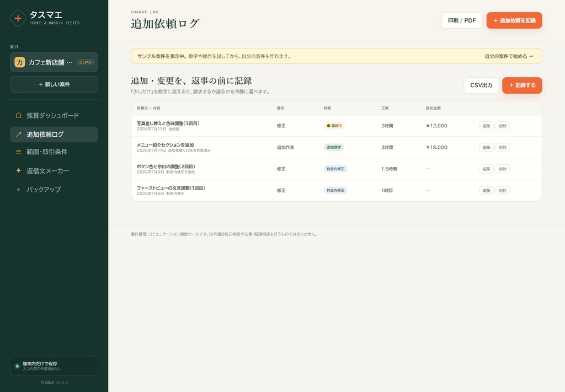Follow the 自分の案件で始める link
The image size is (565, 392).
click(x=509, y=56)
